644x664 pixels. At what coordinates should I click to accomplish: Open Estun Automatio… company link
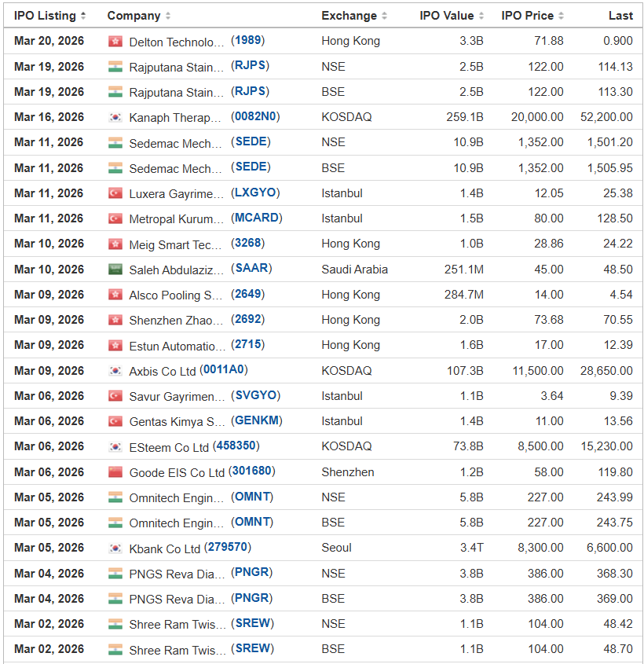pyautogui.click(x=177, y=346)
